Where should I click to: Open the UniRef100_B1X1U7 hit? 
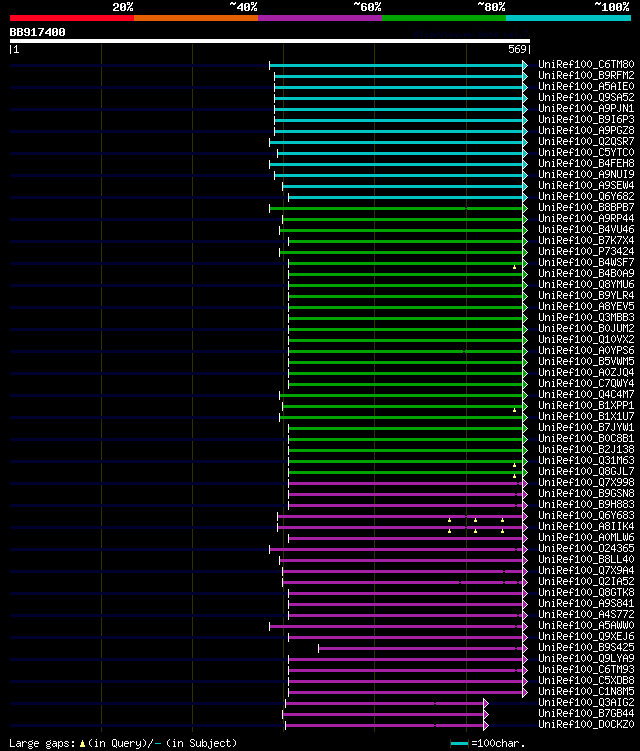click(586, 417)
